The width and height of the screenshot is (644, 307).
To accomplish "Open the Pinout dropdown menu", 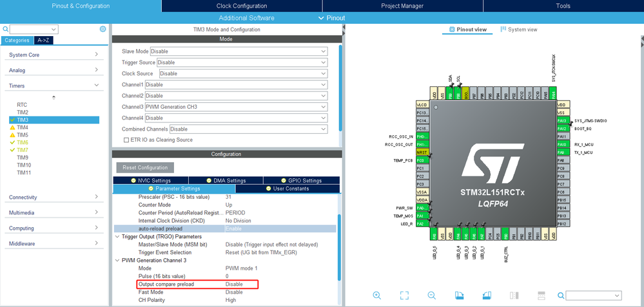I will coord(332,17).
